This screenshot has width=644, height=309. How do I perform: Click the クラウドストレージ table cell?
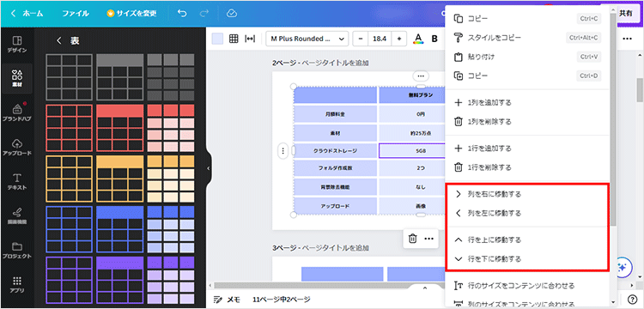(336, 150)
